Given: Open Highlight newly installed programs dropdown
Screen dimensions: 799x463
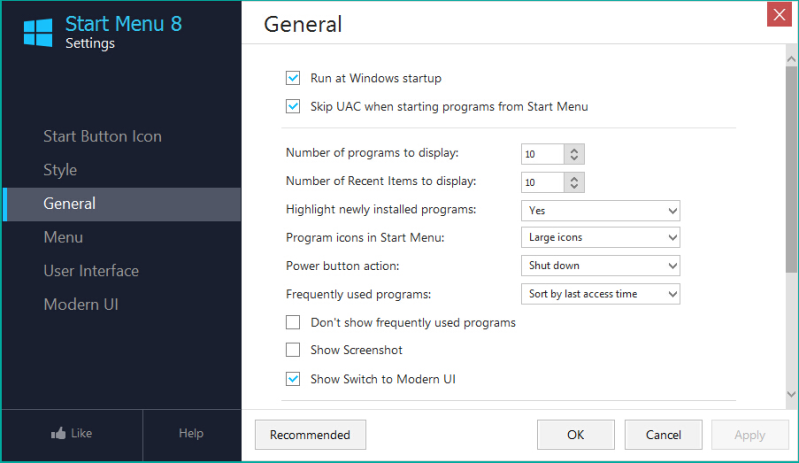Looking at the screenshot, I should (600, 210).
